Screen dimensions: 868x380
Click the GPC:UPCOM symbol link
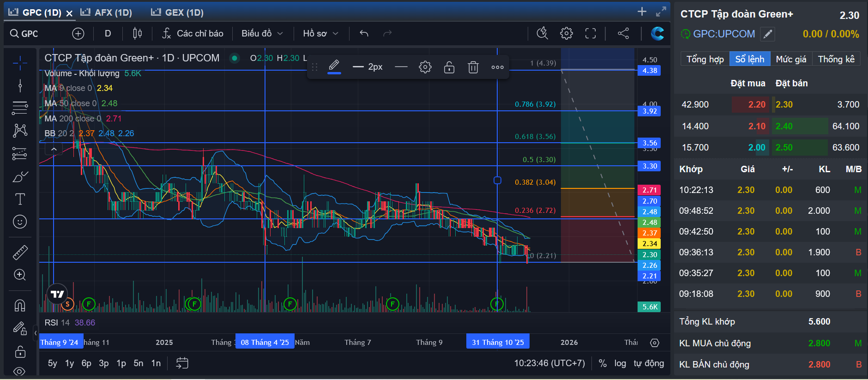[724, 34]
